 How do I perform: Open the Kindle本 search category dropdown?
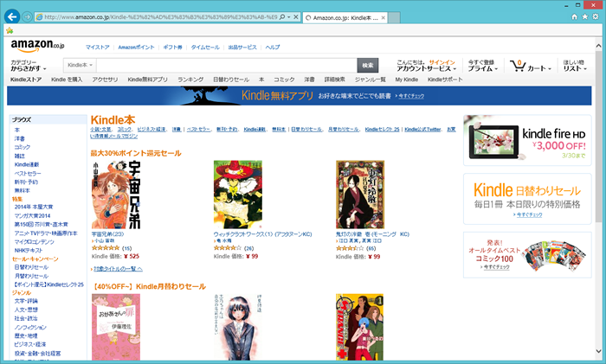click(x=80, y=65)
